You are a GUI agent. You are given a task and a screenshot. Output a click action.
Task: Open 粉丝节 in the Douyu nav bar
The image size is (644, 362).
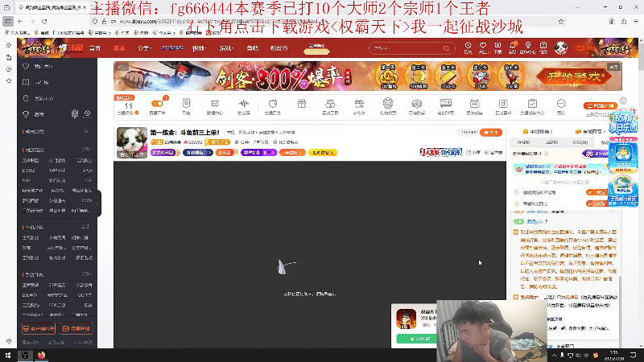point(279,48)
